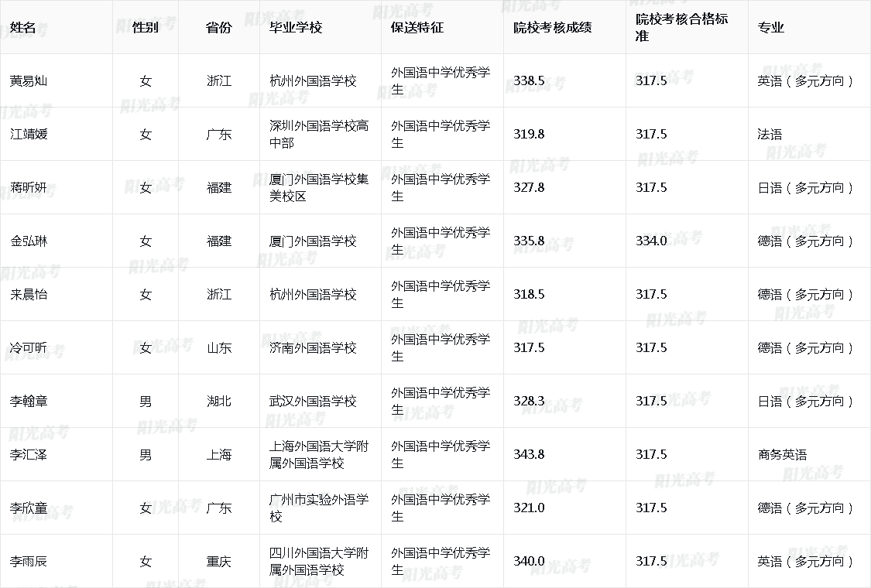
Task: Click score 319.8 in 江靖媛's row
Action: click(x=529, y=135)
